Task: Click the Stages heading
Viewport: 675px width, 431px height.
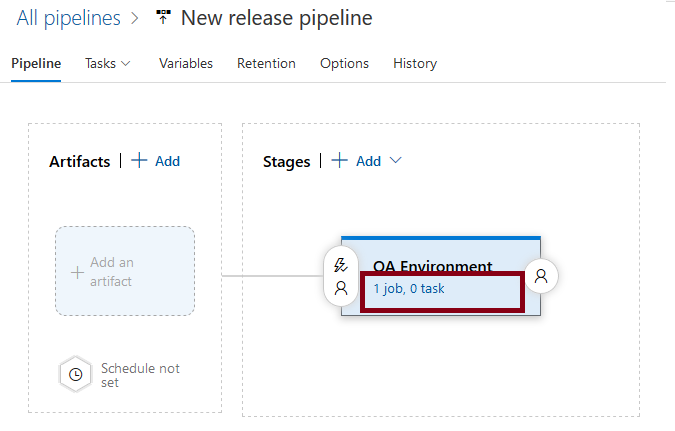Action: [287, 162]
